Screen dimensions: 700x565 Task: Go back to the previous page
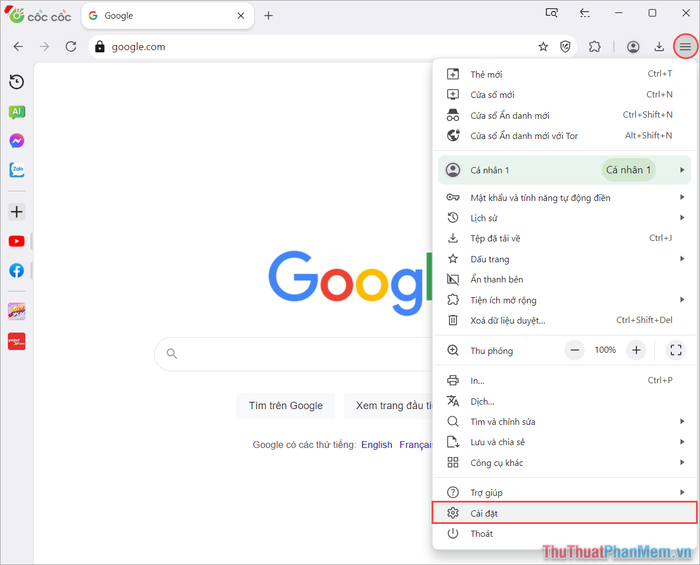[18, 46]
